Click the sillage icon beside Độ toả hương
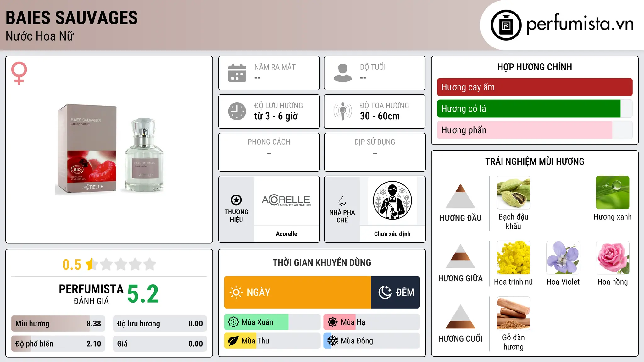 tap(343, 111)
